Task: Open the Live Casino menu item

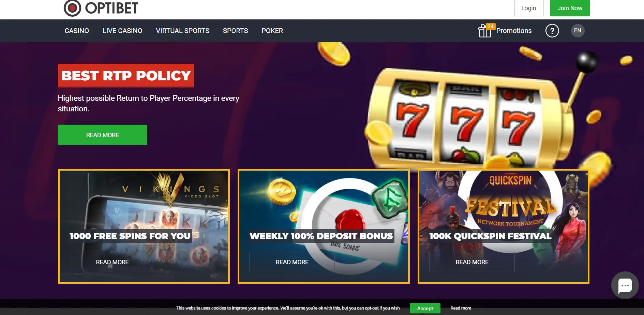Action: tap(122, 31)
